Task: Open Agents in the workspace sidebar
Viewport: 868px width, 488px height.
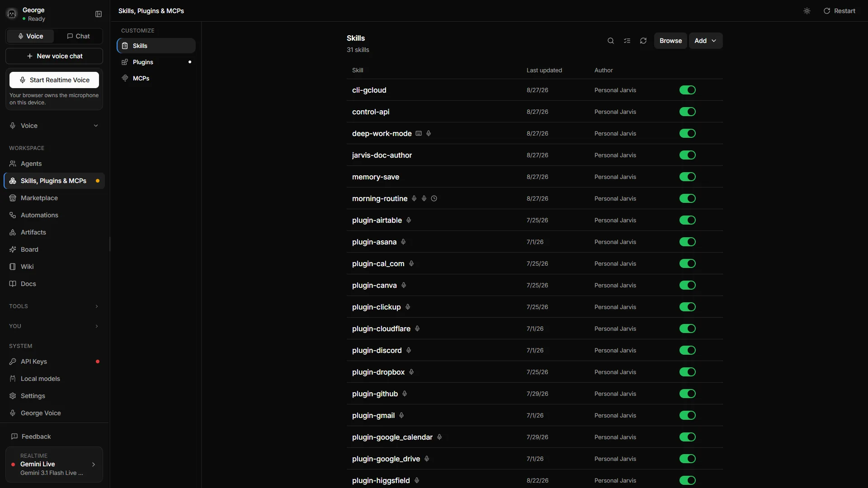Action: click(54, 164)
